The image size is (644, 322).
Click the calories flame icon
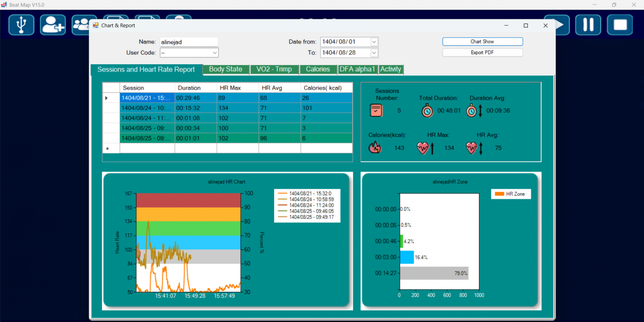[x=375, y=148]
